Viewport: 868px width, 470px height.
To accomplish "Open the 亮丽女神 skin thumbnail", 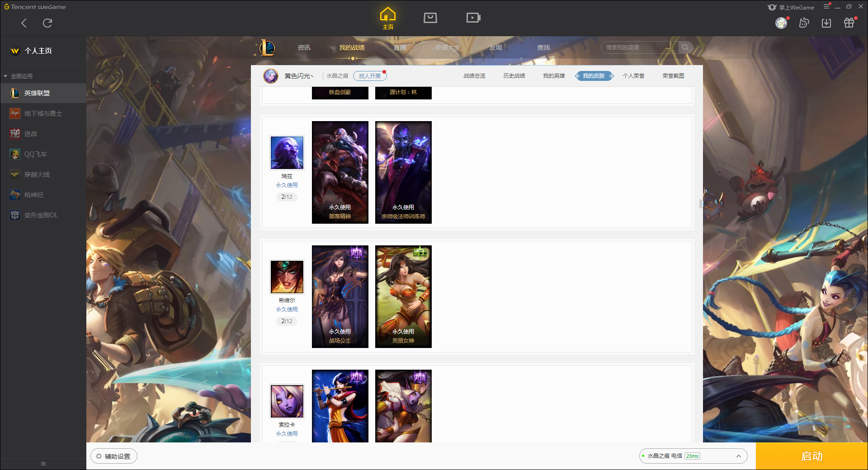I will point(403,296).
